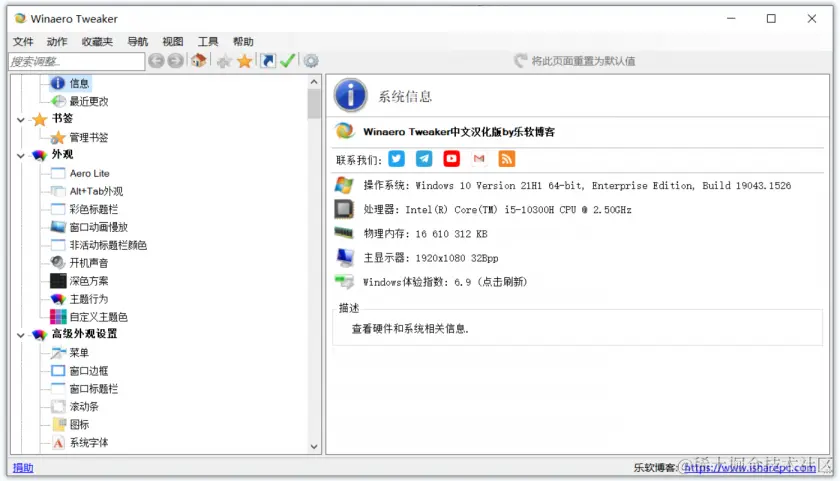Select 管理书签 in the tree

pyautogui.click(x=89, y=137)
